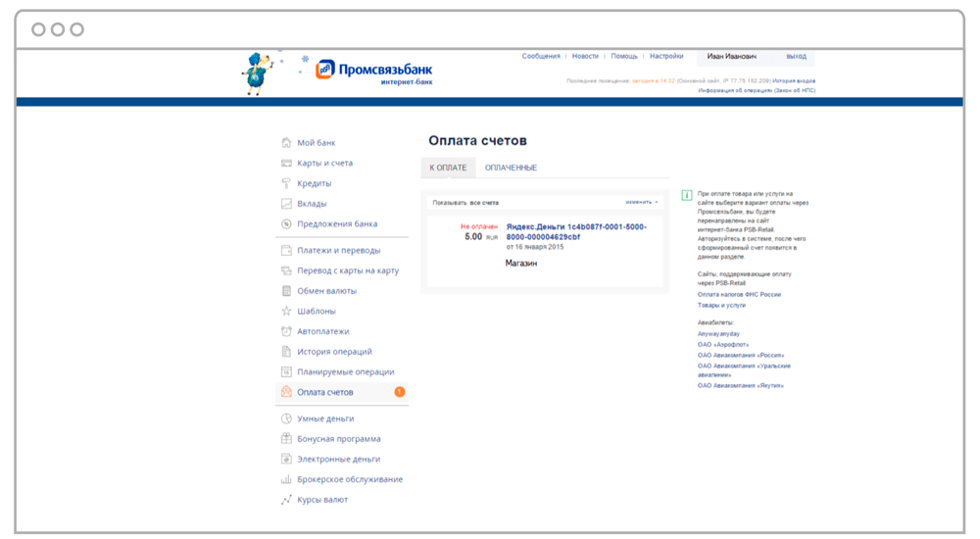Click the bar chart icon beside Брокерское обслуживание
Image resolution: width=980 pixels, height=539 pixels.
coord(286,479)
